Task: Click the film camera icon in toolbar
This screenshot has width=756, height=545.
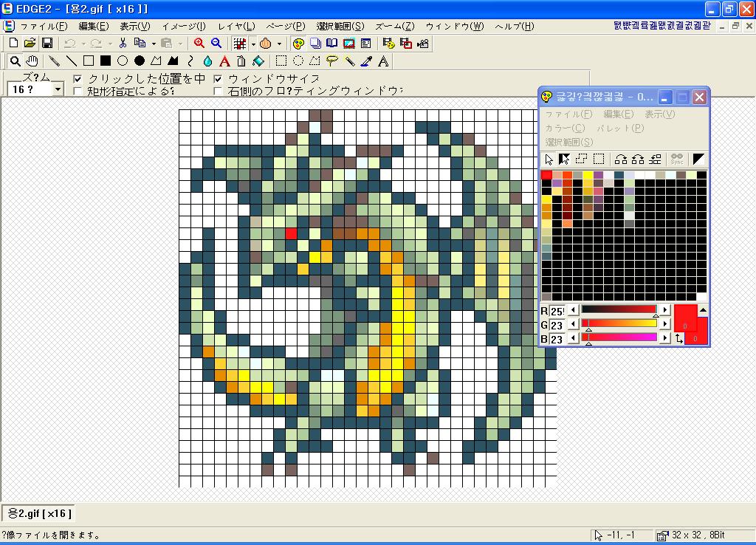Action: pyautogui.click(x=423, y=44)
